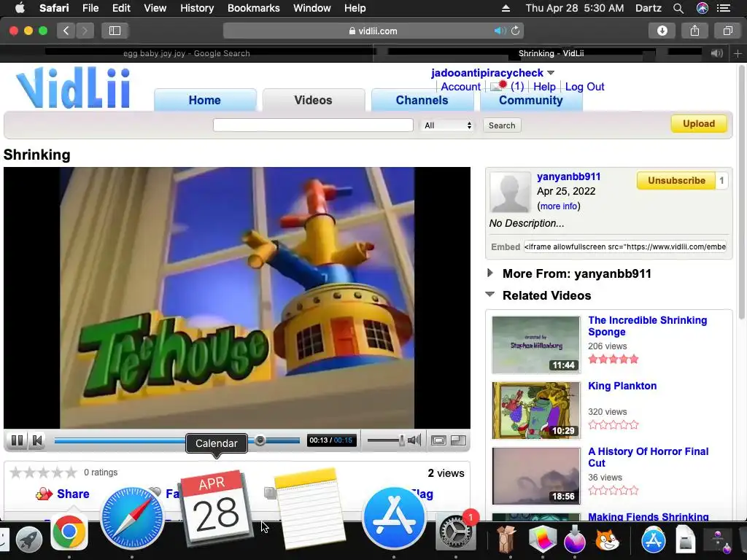Switch to the Channels tab

point(422,100)
